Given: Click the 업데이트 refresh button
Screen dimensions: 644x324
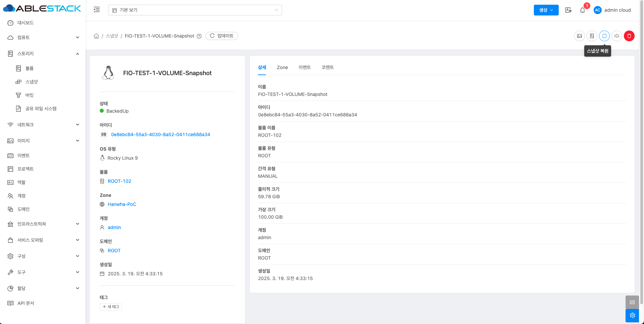Looking at the screenshot, I should 222,36.
